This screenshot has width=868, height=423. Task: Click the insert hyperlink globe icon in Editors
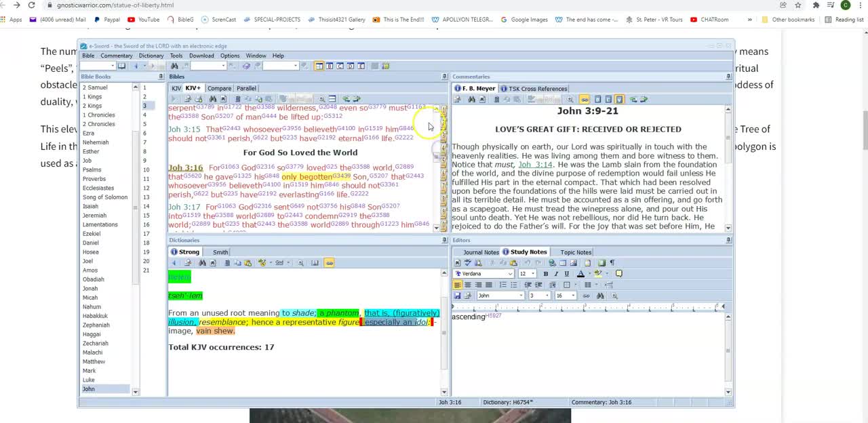pyautogui.click(x=552, y=263)
